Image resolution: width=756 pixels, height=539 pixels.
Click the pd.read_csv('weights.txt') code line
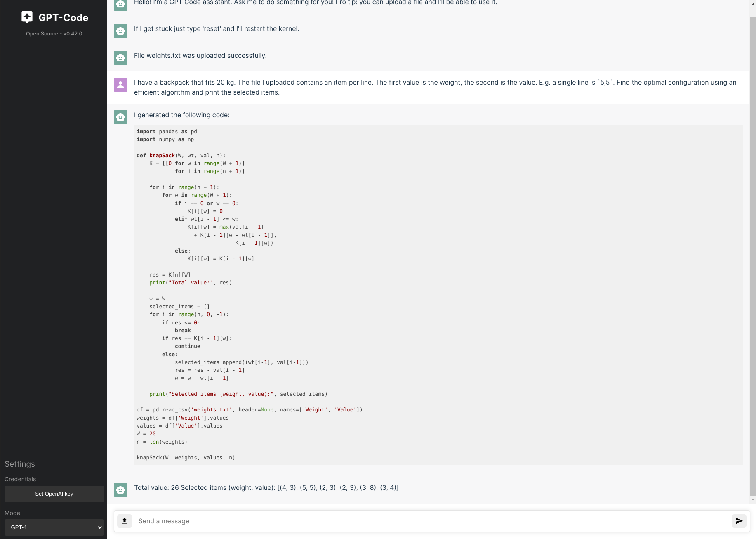pyautogui.click(x=250, y=410)
